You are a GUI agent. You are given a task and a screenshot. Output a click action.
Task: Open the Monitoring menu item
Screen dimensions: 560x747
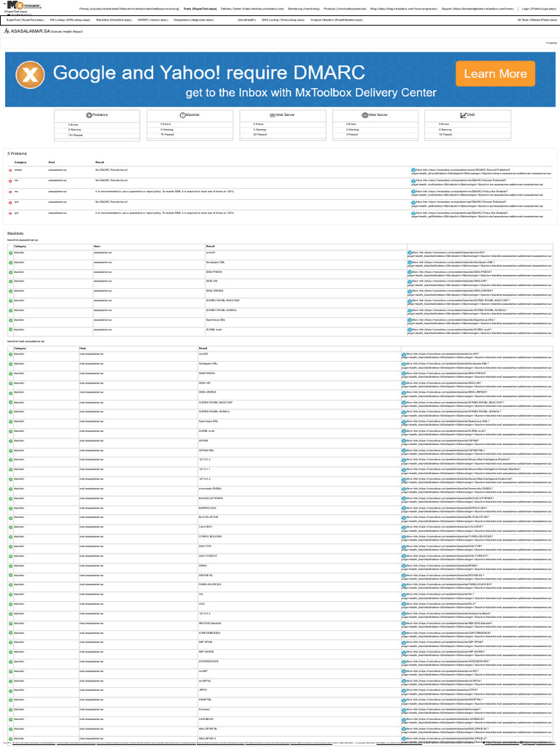pyautogui.click(x=303, y=9)
